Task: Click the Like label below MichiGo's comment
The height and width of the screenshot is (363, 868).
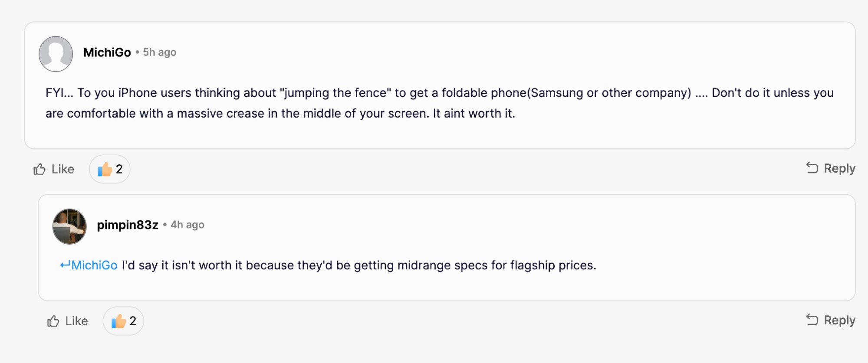Action: point(63,169)
